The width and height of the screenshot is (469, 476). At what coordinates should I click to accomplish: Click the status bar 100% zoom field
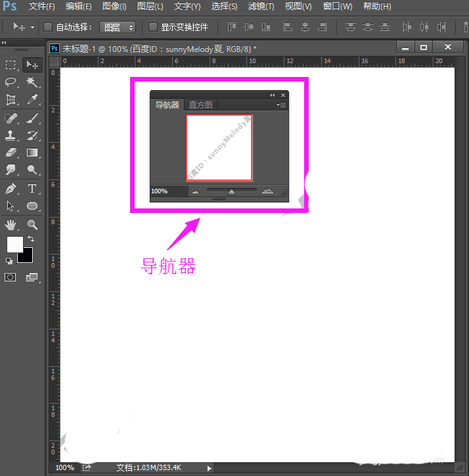[x=64, y=467]
